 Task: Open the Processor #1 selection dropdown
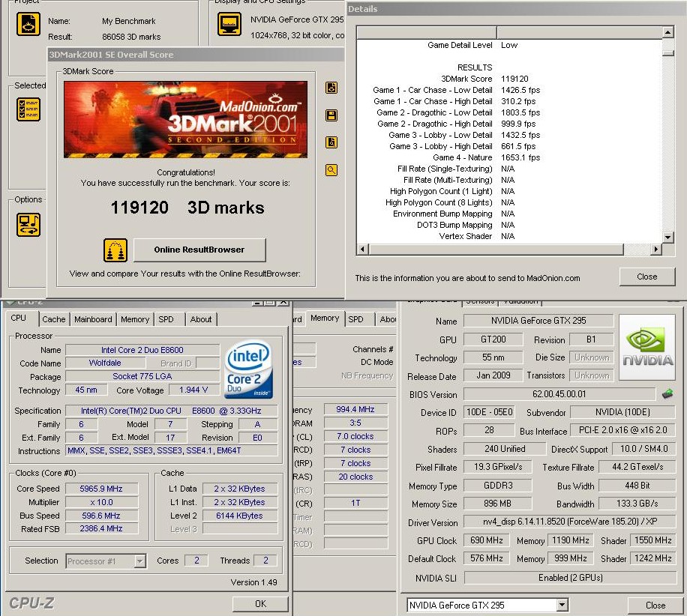139,561
